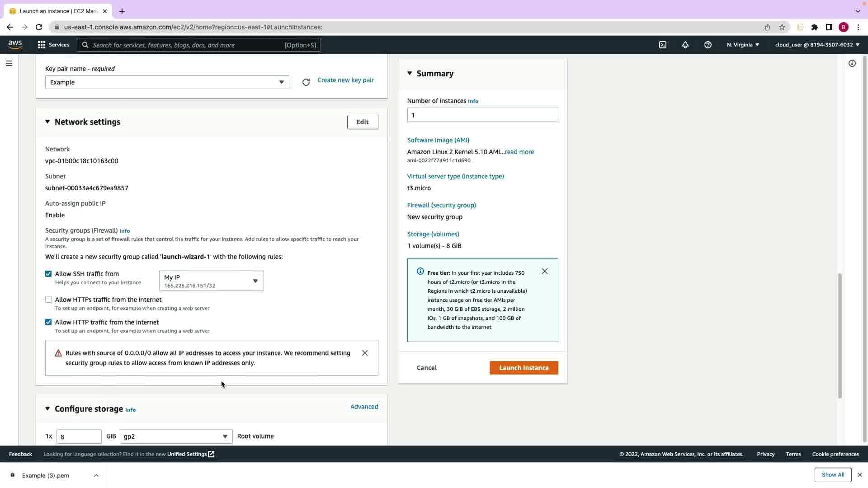The image size is (868, 488).
Task: Refresh the key pair list
Action: (x=306, y=82)
